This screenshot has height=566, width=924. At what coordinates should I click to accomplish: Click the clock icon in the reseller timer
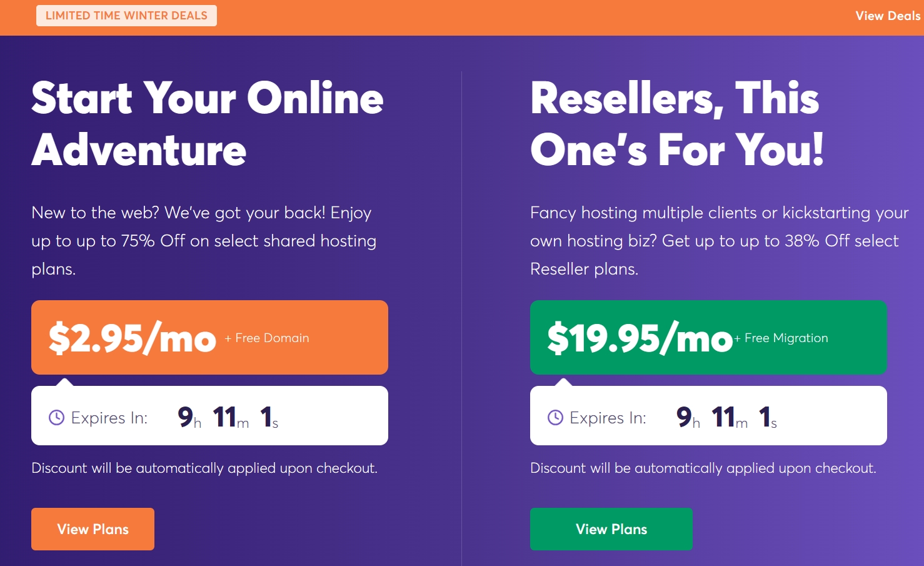(555, 417)
